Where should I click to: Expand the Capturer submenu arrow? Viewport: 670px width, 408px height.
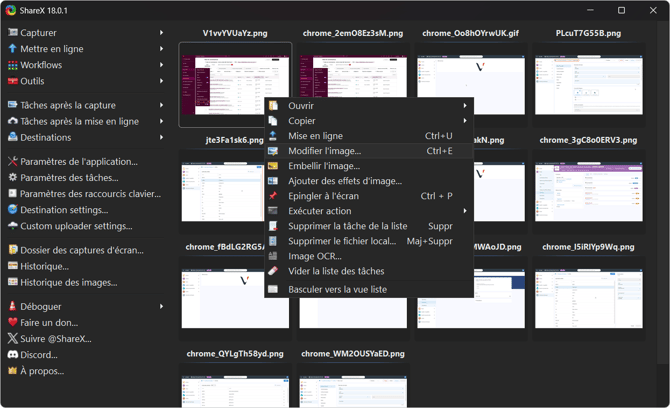161,32
